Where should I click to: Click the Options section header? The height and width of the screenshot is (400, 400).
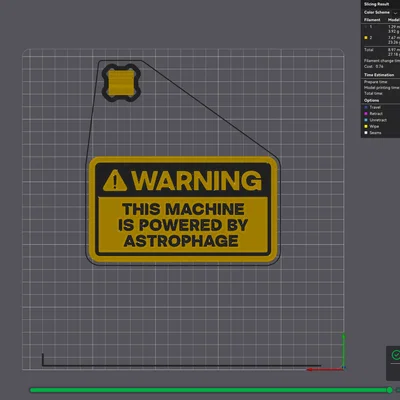pos(371,100)
